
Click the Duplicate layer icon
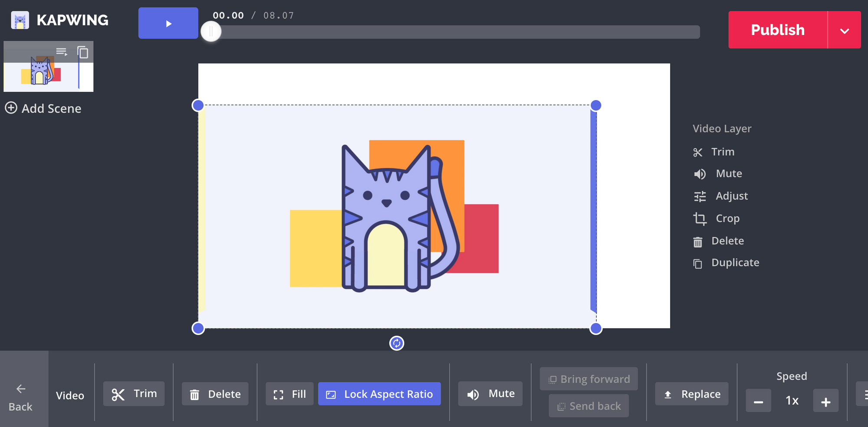[x=697, y=264]
